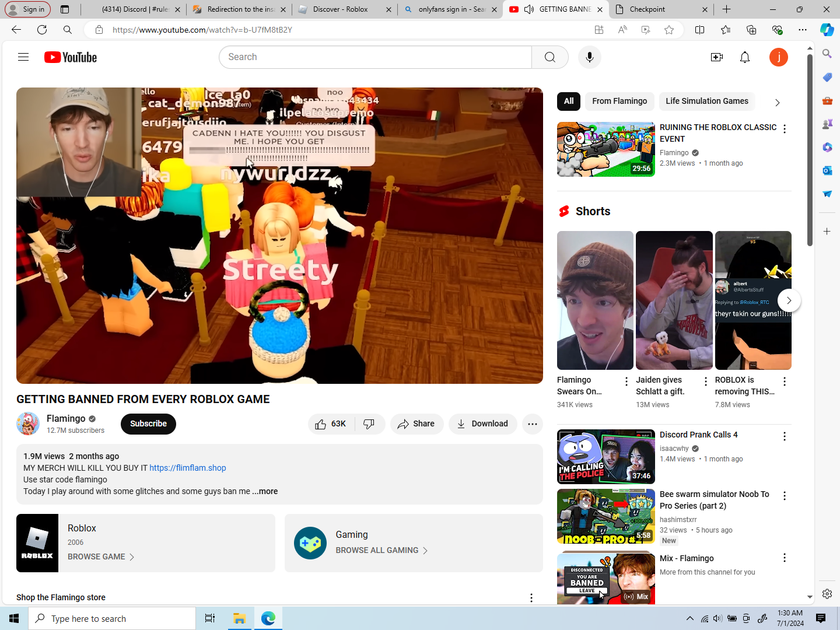This screenshot has width=840, height=630.
Task: Show hidden system tray icons
Action: (x=690, y=618)
